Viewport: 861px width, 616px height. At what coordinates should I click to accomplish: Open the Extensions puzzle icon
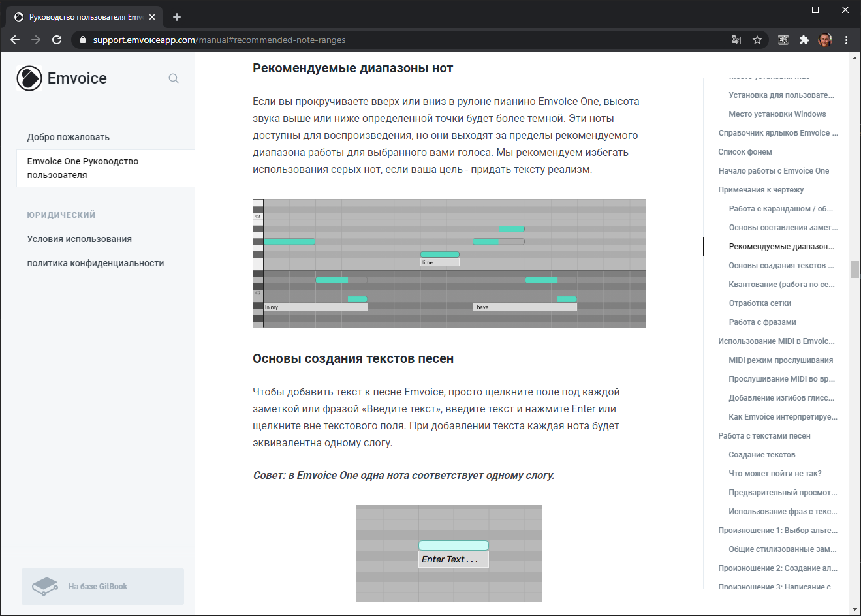coord(804,40)
